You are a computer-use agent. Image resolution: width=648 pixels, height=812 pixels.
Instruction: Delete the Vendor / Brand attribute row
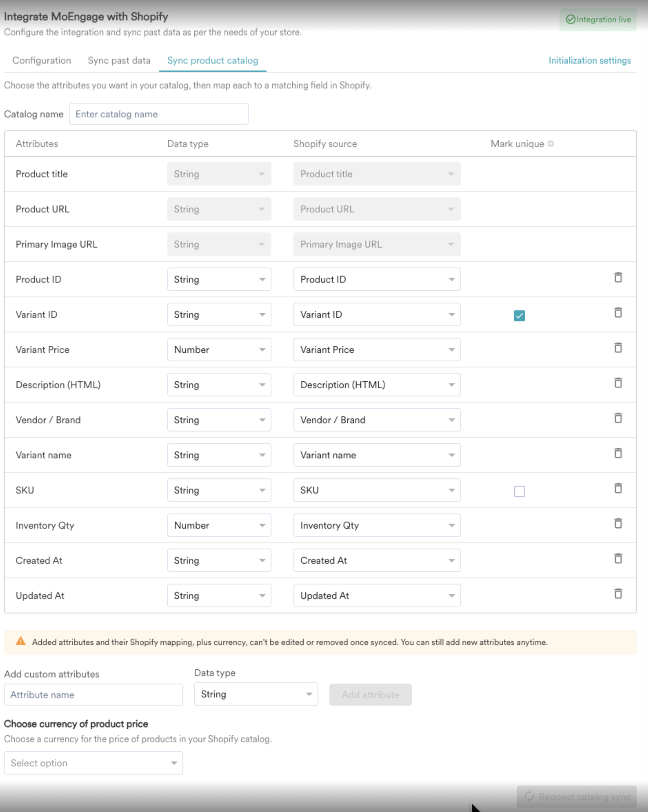pyautogui.click(x=618, y=418)
